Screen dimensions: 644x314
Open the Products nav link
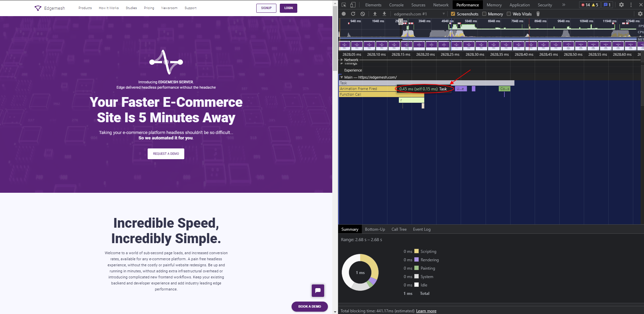[85, 8]
